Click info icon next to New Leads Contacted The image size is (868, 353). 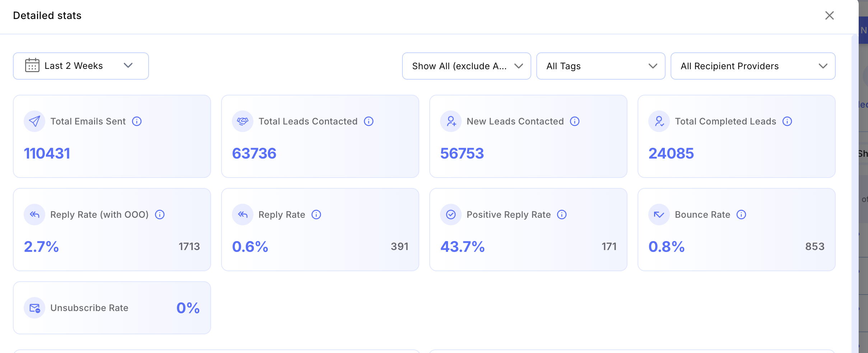(x=575, y=121)
